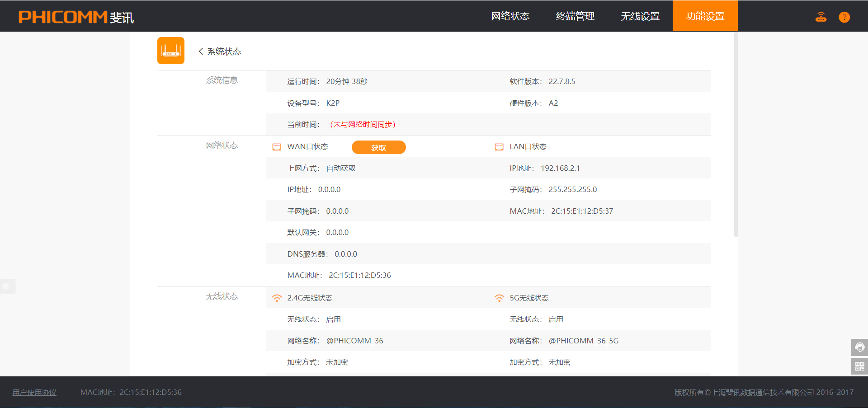Select the hardware version A2
868x408 pixels.
553,103
